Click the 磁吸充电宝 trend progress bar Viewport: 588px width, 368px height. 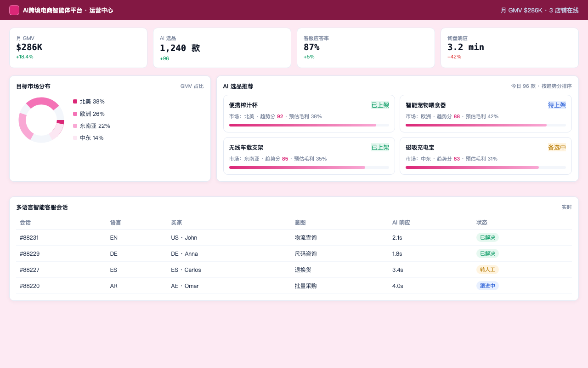[x=486, y=167]
